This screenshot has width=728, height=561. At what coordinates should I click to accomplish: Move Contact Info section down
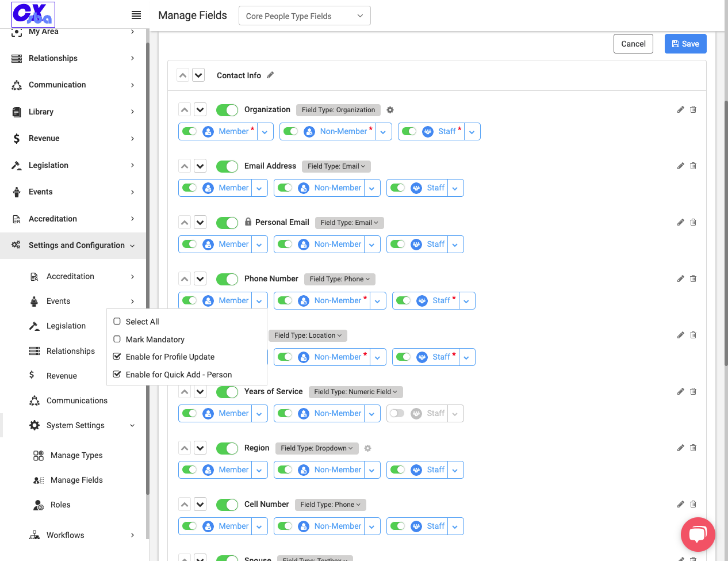coord(198,75)
